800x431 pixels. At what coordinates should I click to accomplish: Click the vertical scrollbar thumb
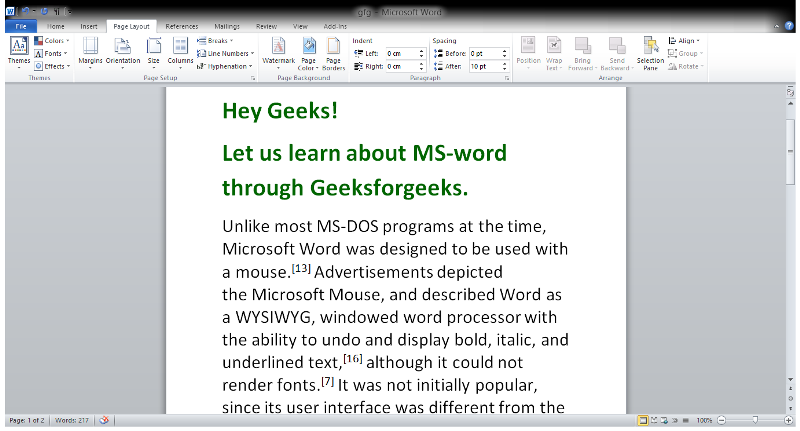click(x=790, y=151)
